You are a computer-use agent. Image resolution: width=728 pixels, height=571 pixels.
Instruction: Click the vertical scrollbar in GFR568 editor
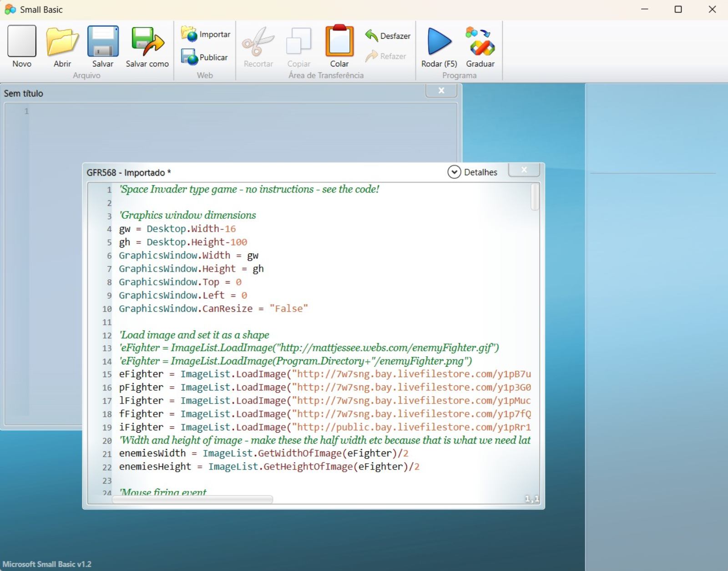pos(535,197)
